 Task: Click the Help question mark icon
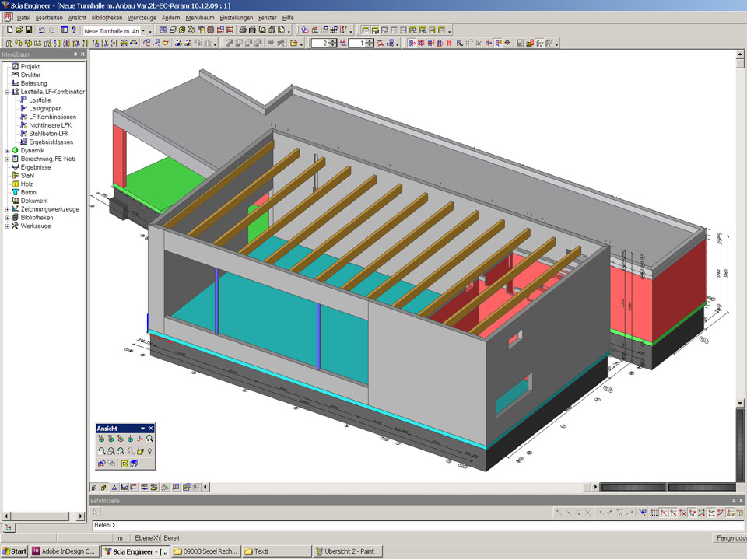74,30
